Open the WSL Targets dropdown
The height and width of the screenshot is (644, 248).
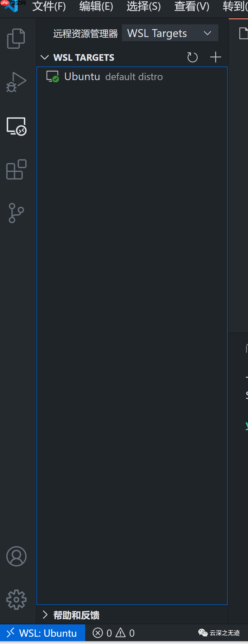(170, 33)
